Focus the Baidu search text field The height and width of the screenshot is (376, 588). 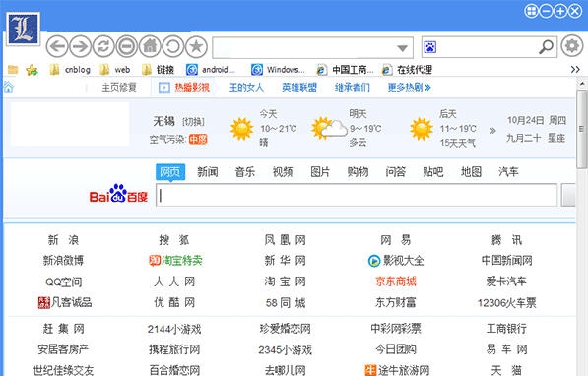[x=357, y=195]
